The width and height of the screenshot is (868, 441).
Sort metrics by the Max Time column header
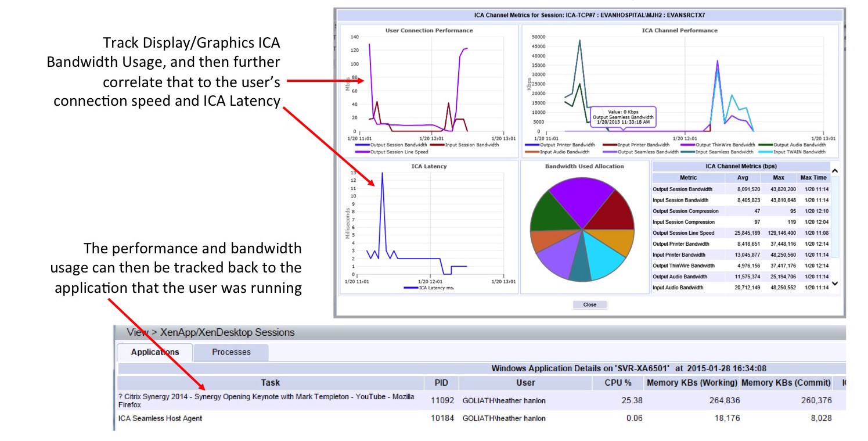(813, 178)
